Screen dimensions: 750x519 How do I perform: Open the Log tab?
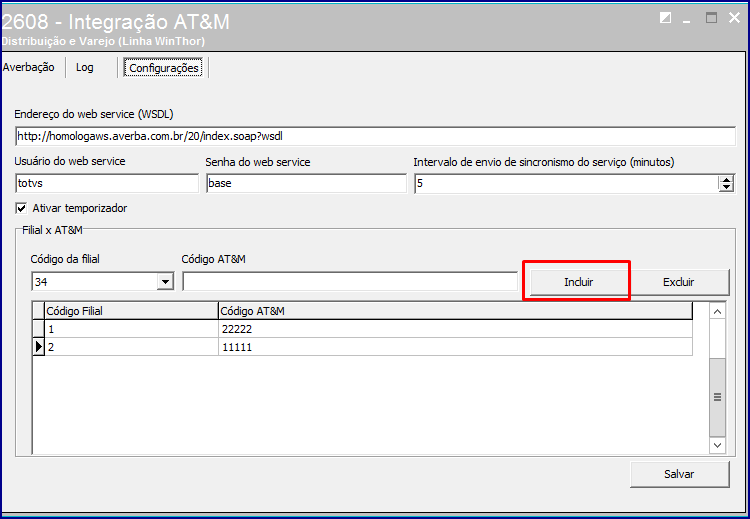click(x=85, y=67)
